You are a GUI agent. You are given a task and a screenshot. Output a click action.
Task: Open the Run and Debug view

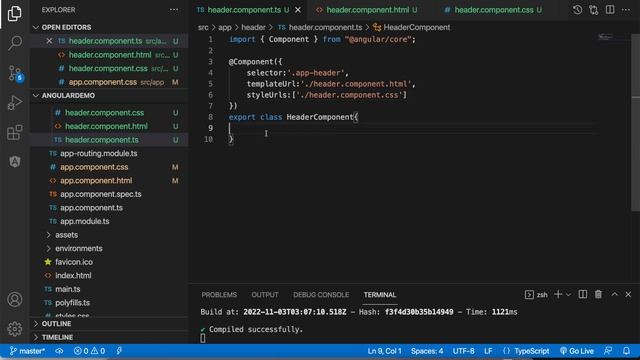[15, 102]
